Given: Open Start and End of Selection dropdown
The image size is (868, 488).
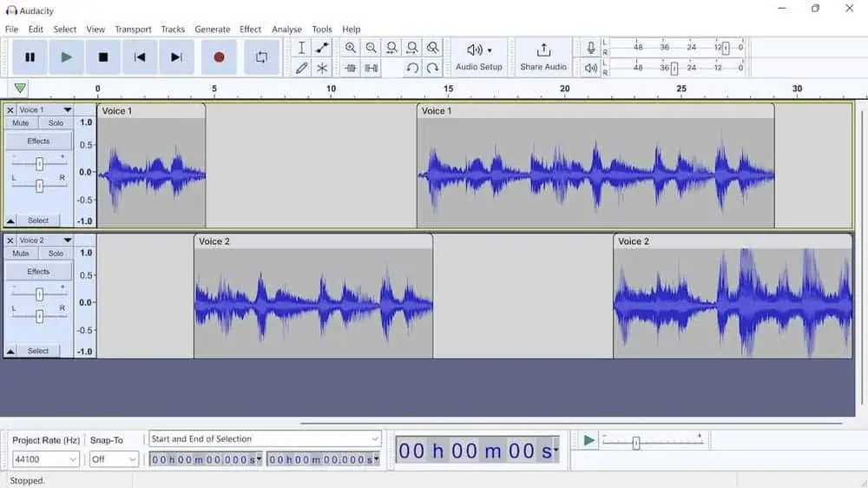Looking at the screenshot, I should [265, 439].
